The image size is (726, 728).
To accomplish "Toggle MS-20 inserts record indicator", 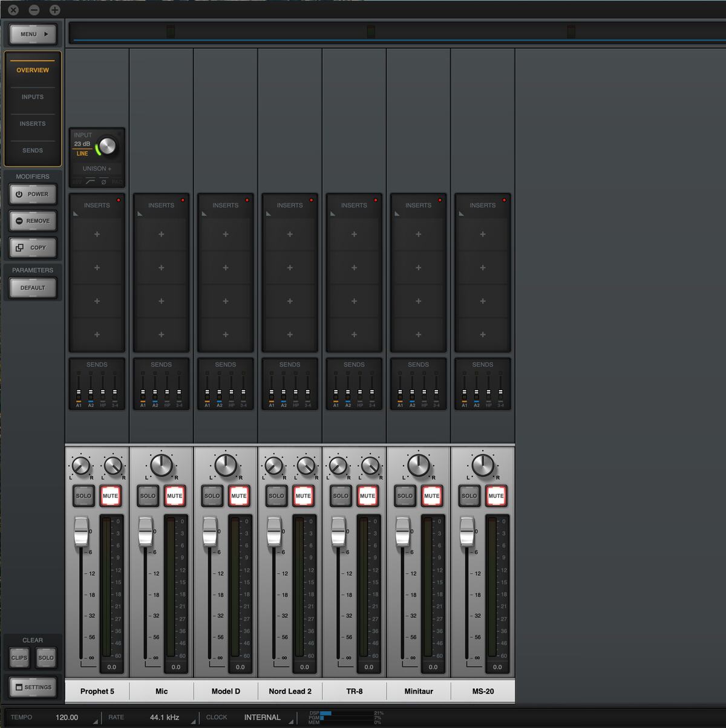I will (x=504, y=200).
